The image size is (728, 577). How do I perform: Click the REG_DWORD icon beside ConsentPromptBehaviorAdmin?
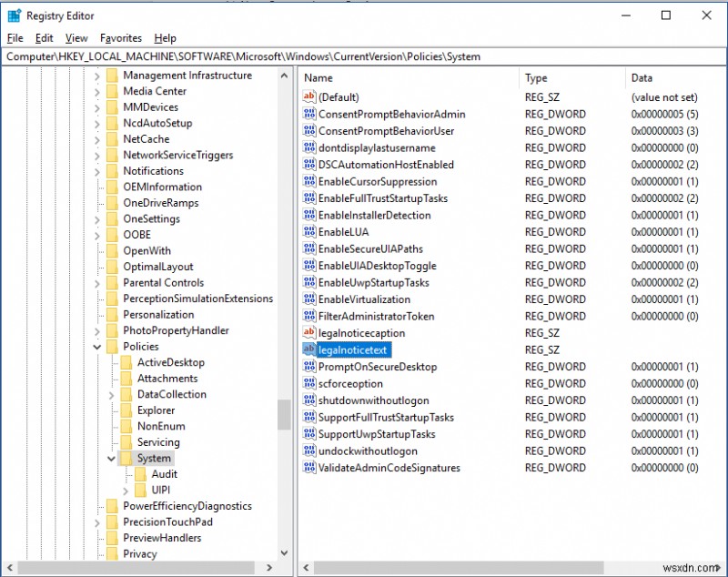(x=309, y=114)
